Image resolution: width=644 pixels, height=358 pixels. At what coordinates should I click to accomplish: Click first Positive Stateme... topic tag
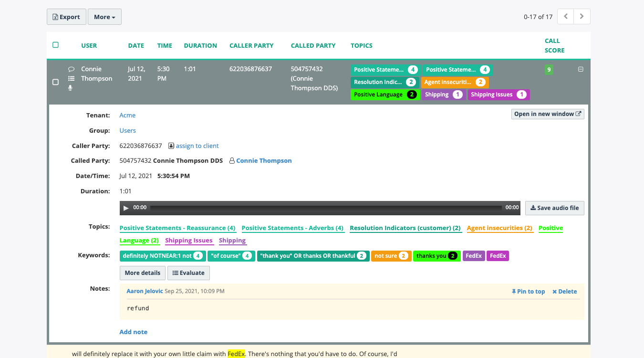(x=385, y=70)
